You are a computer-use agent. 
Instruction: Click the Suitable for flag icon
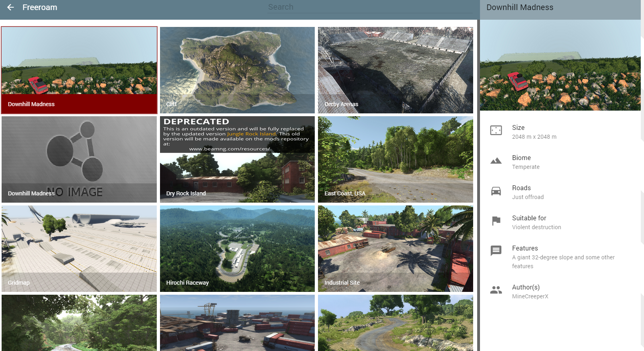point(496,221)
